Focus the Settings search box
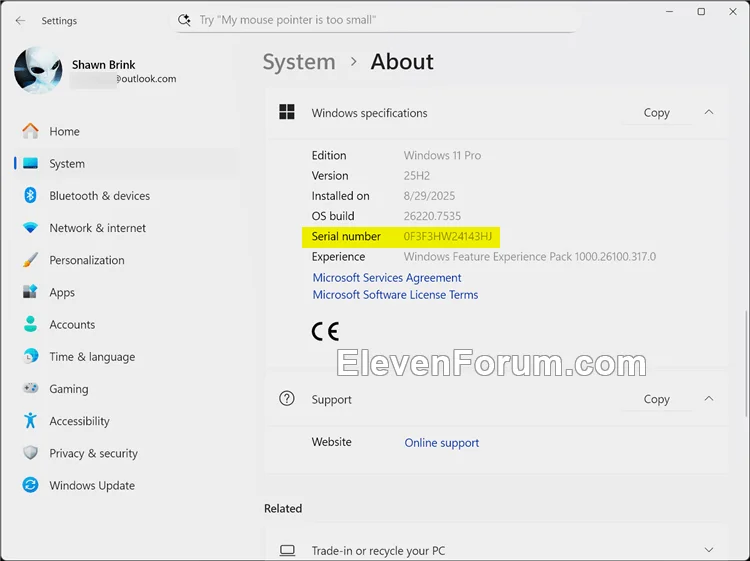750x561 pixels. click(x=375, y=20)
